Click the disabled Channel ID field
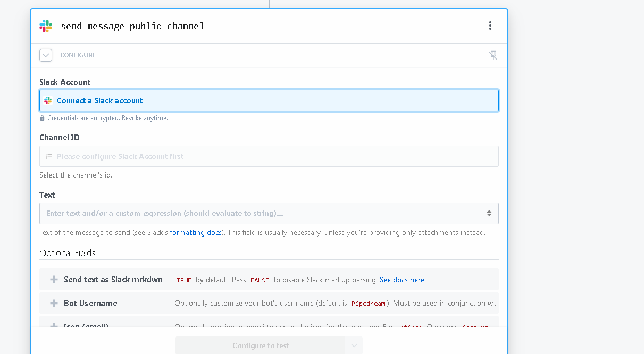The image size is (644, 354). click(269, 156)
